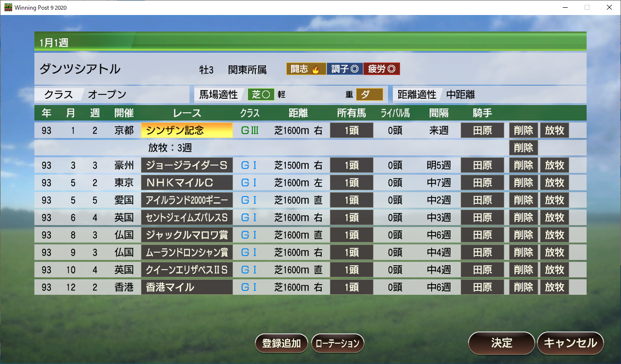The width and height of the screenshot is (621, 364).
Task: Click 0頭 rival horses in 香港マイル row
Action: pyautogui.click(x=395, y=287)
